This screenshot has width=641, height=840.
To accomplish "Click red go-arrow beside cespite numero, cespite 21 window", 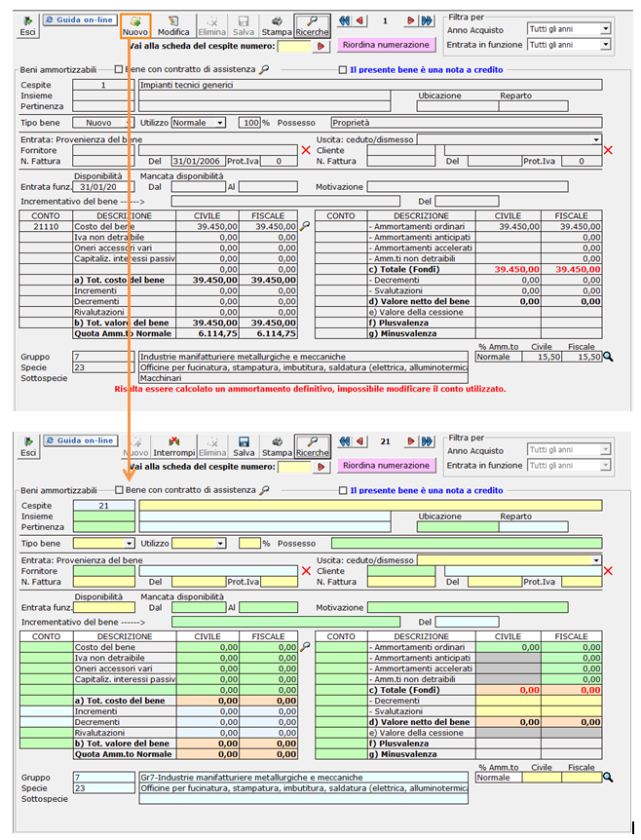I will (320, 467).
